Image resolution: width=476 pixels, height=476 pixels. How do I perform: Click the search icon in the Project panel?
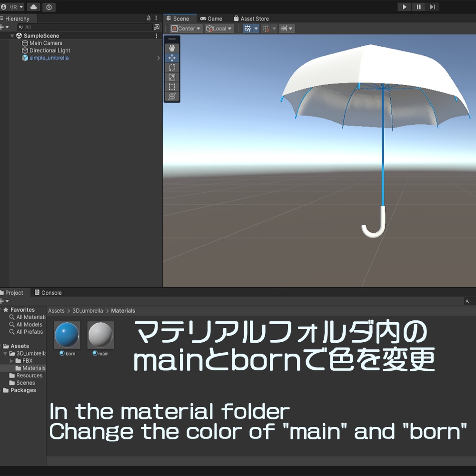click(x=467, y=301)
